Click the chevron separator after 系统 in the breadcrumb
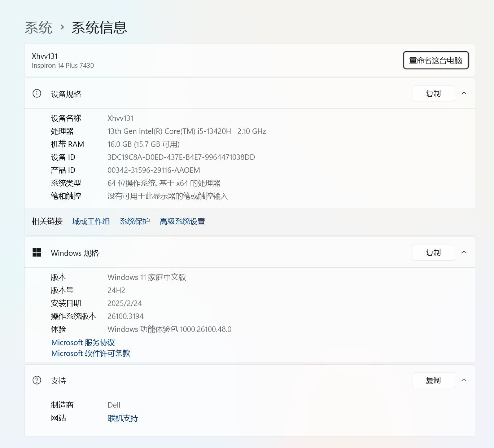Image resolution: width=494 pixels, height=448 pixels. coord(62,27)
